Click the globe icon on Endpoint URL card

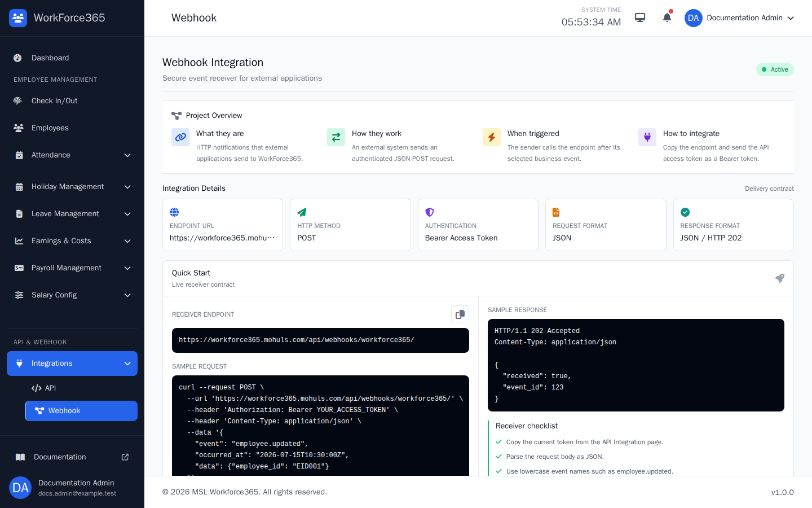174,212
